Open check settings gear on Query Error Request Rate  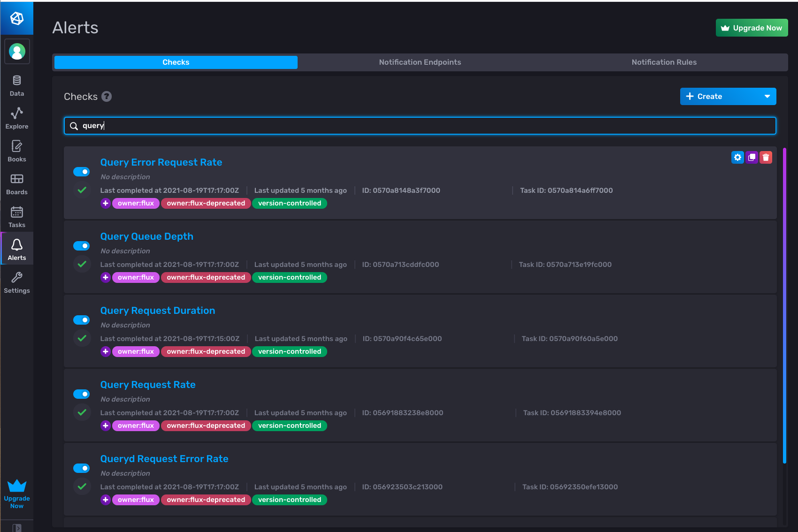point(737,157)
